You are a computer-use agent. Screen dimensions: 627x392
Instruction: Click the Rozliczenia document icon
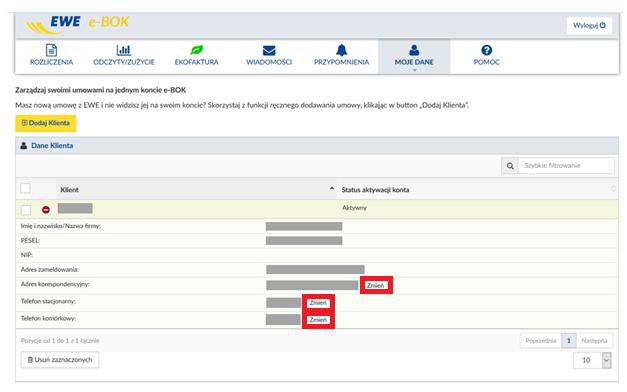pyautogui.click(x=52, y=50)
